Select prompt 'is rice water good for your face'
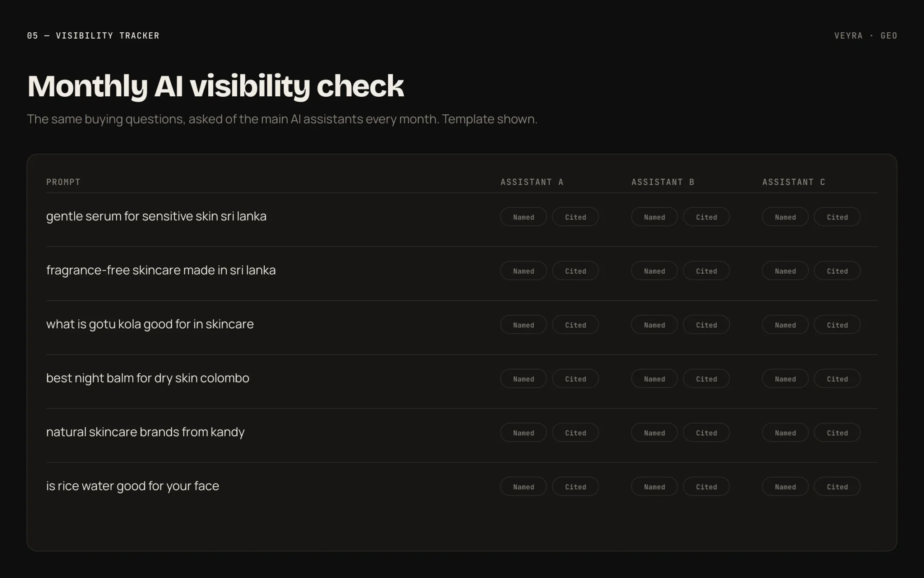Image resolution: width=924 pixels, height=578 pixels. pyautogui.click(x=133, y=486)
